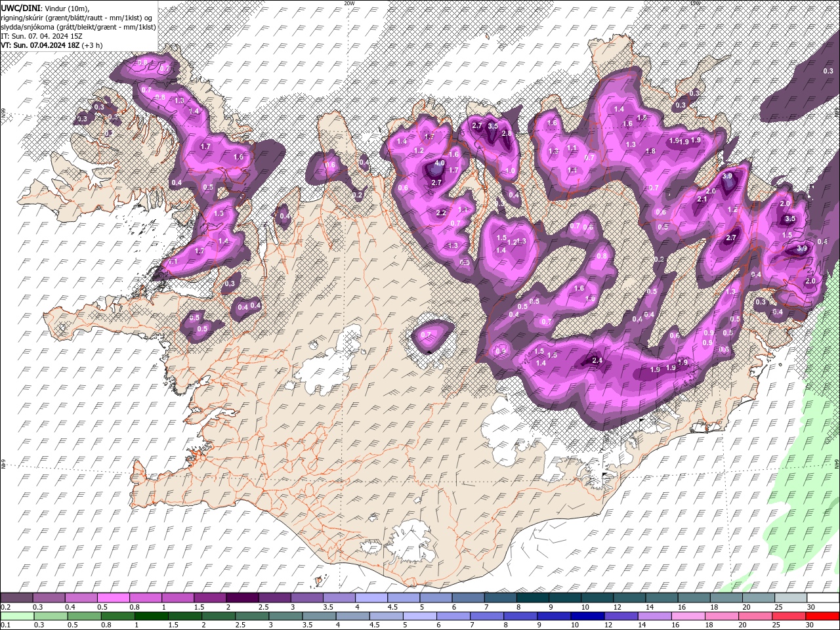Click the bright red swatch above '30' in lower legend
Screen dimensions: 840x630
point(822,616)
